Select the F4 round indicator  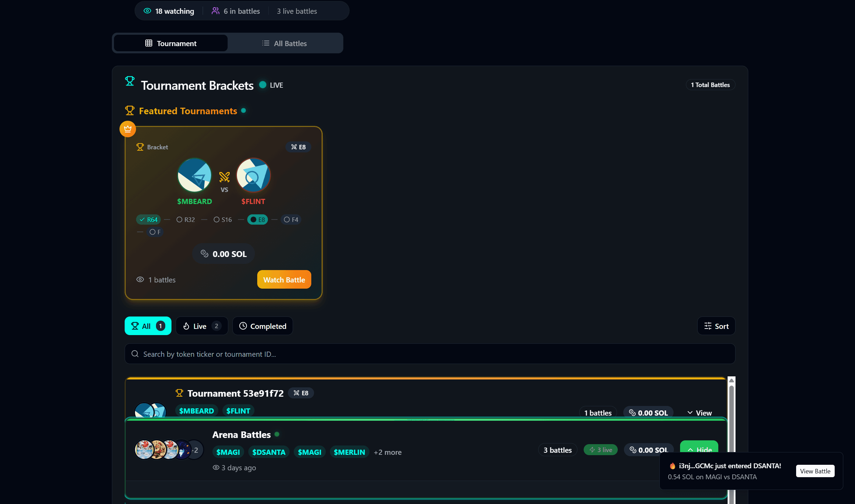coord(291,219)
